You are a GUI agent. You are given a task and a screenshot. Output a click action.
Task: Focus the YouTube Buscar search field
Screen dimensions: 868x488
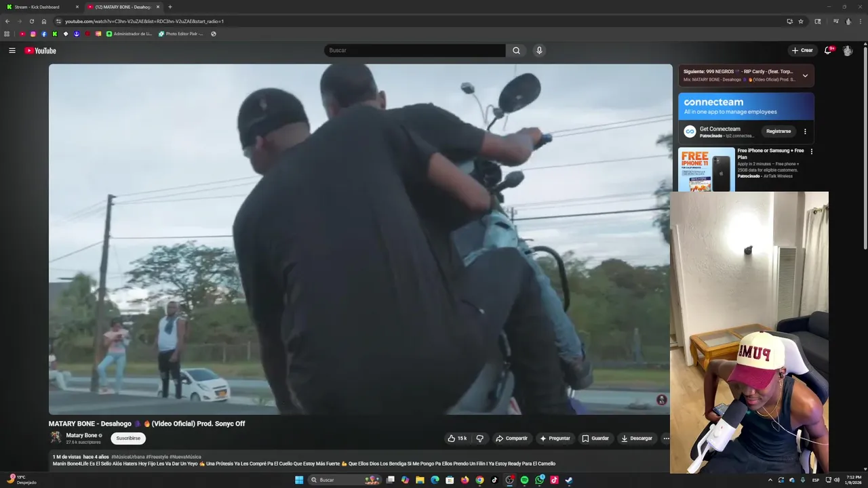415,51
